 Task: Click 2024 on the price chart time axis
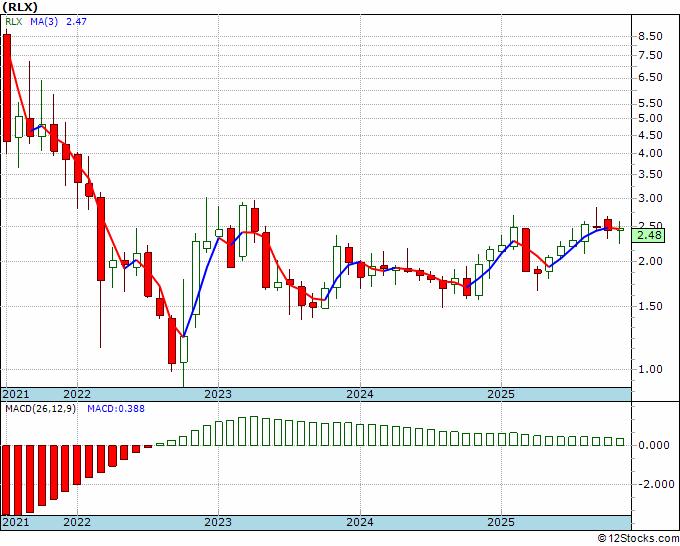pyautogui.click(x=360, y=394)
